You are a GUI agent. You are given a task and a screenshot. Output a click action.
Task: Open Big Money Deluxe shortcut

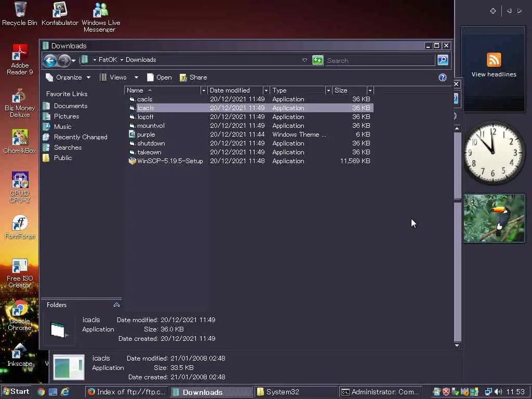[20, 102]
